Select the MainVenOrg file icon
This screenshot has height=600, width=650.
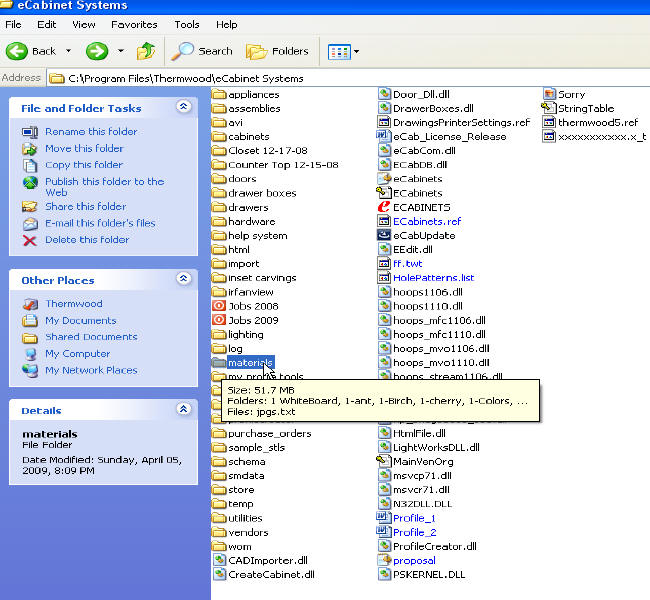383,461
